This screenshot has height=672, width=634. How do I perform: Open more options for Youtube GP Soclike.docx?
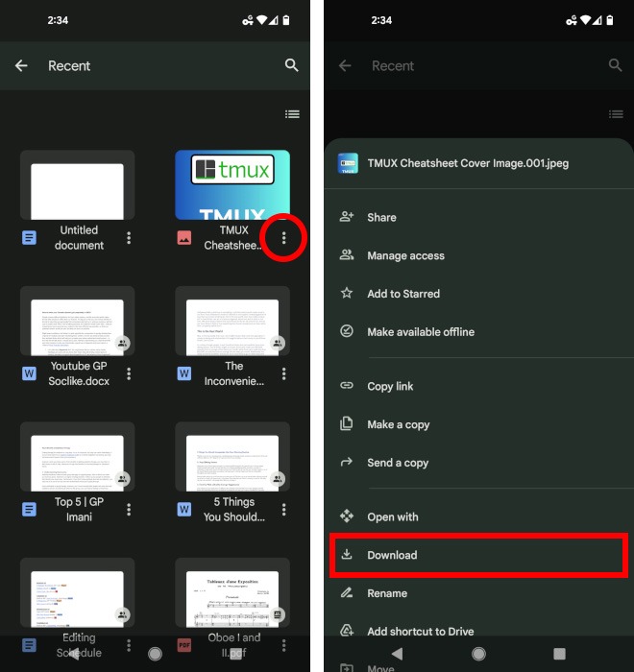click(129, 373)
